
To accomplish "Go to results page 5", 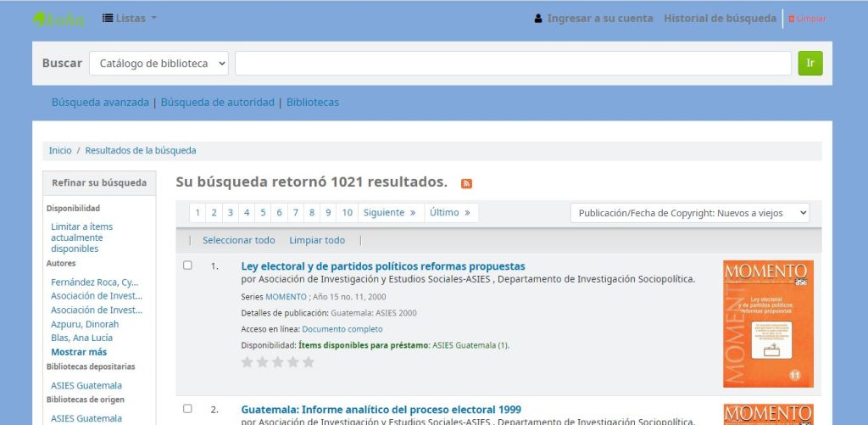I will [x=263, y=213].
